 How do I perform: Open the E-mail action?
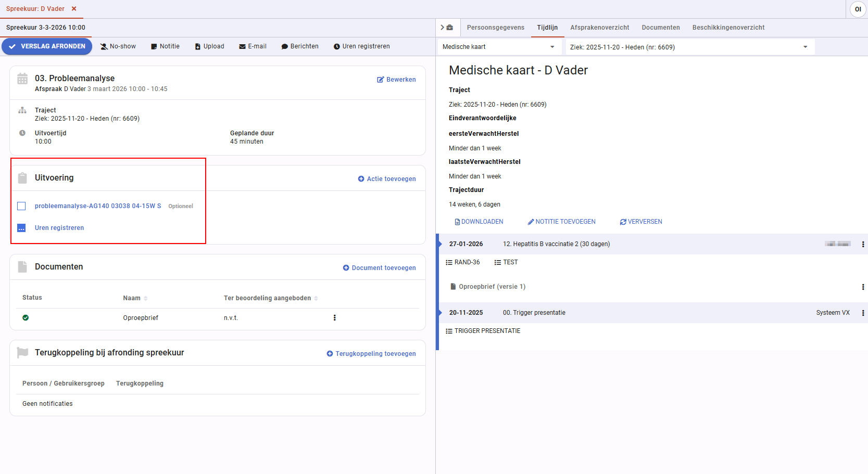(x=253, y=46)
